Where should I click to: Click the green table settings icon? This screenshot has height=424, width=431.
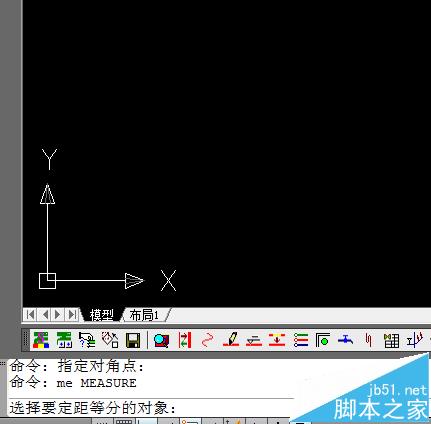click(x=64, y=340)
